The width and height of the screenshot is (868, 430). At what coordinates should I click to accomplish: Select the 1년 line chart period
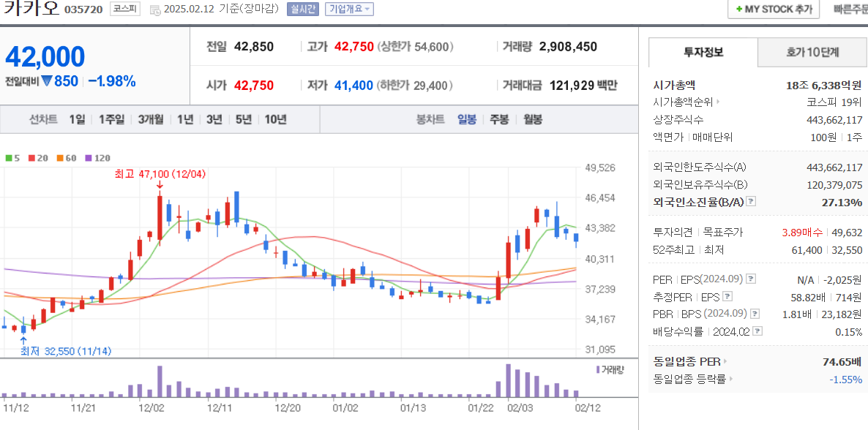(x=185, y=119)
